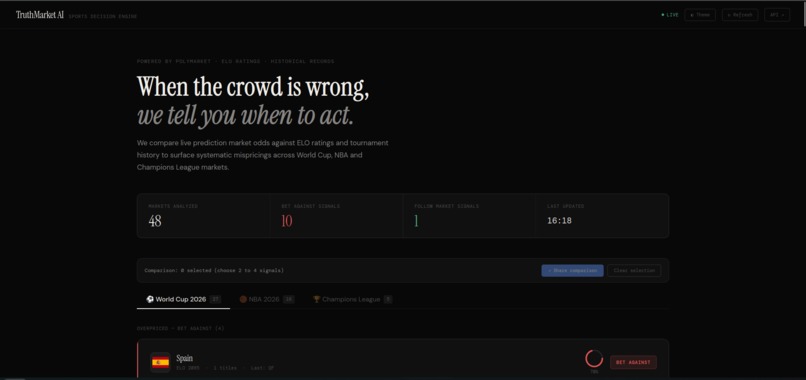Image resolution: width=806 pixels, height=380 pixels.
Task: Click the Comparison 0 selected status text
Action: click(214, 270)
